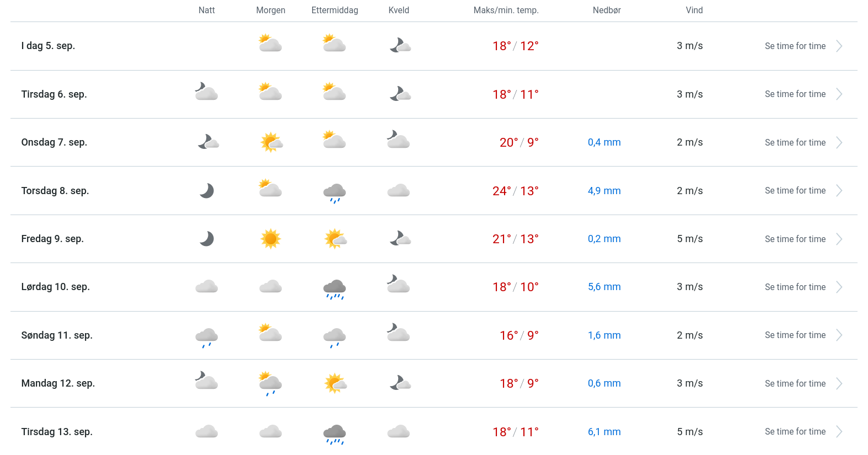Open 'Se time for time' for Torsdag 8. sep.
Viewport: 868px width, 455px height.
click(795, 191)
